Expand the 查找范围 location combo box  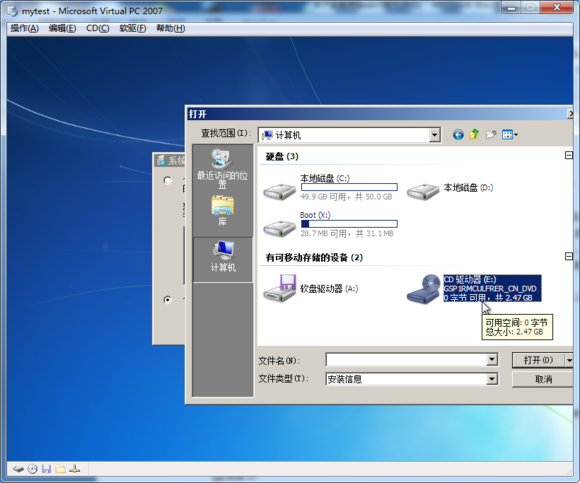pyautogui.click(x=435, y=135)
